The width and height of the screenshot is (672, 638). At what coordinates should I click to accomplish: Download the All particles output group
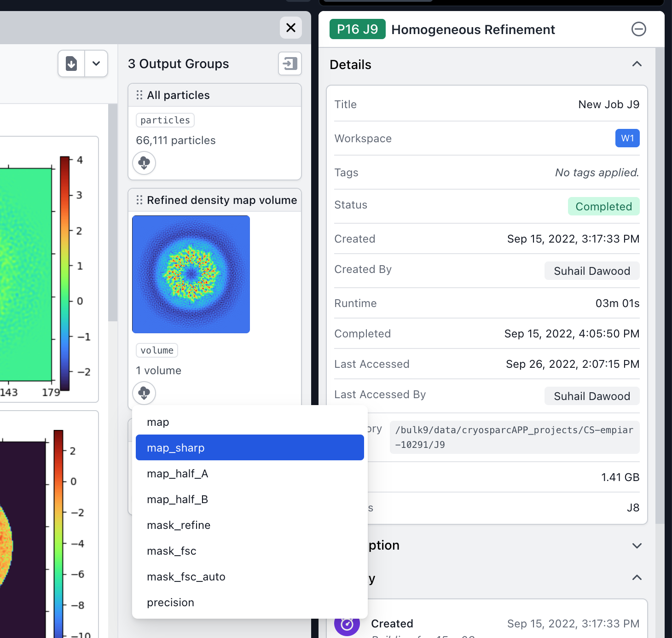pos(144,163)
